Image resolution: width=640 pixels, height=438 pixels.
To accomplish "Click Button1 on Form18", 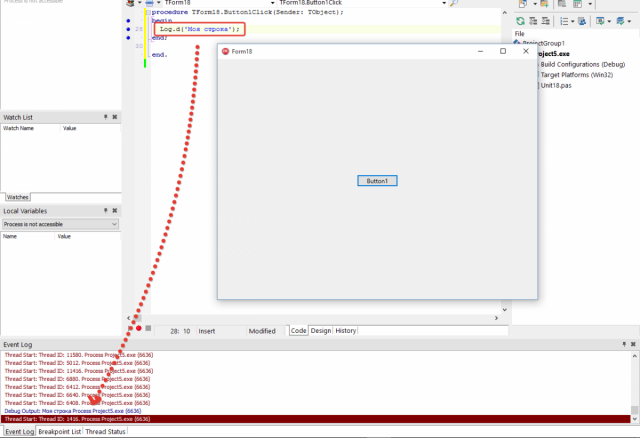I will pyautogui.click(x=377, y=181).
